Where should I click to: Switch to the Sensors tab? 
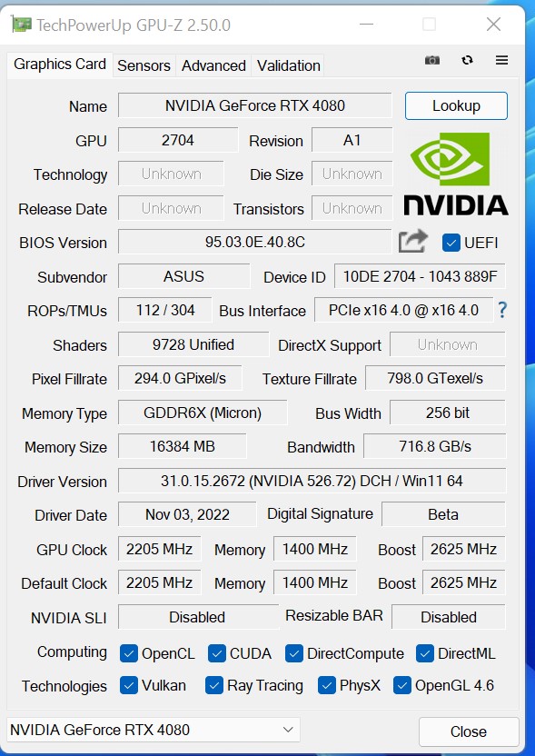[x=144, y=65]
